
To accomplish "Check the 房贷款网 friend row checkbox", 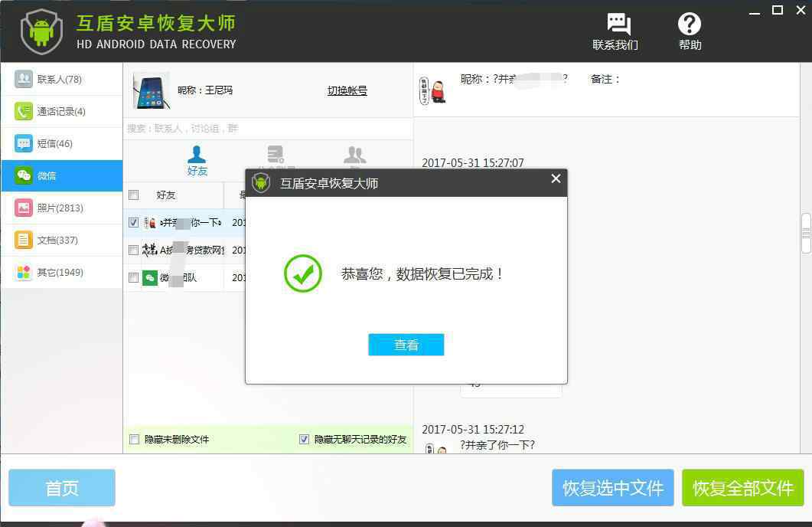I will [134, 250].
